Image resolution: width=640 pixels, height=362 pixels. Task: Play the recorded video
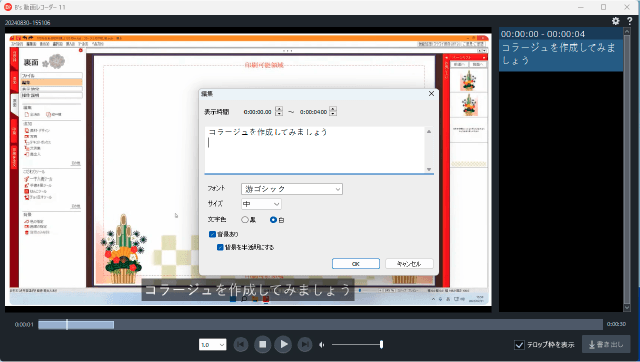[x=283, y=344]
